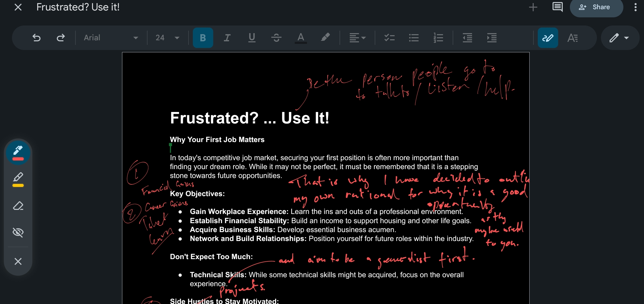The width and height of the screenshot is (644, 304).
Task: Select the red pen tool
Action: (18, 153)
